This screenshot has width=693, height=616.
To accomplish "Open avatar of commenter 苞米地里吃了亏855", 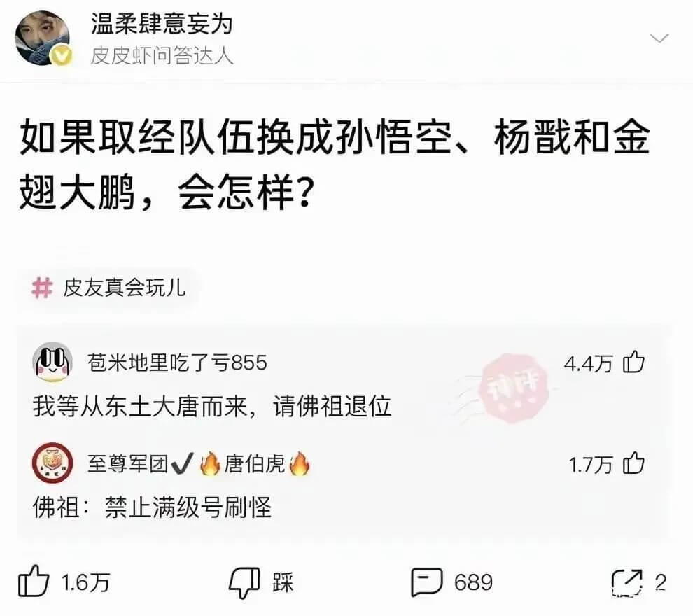I will 52,363.
